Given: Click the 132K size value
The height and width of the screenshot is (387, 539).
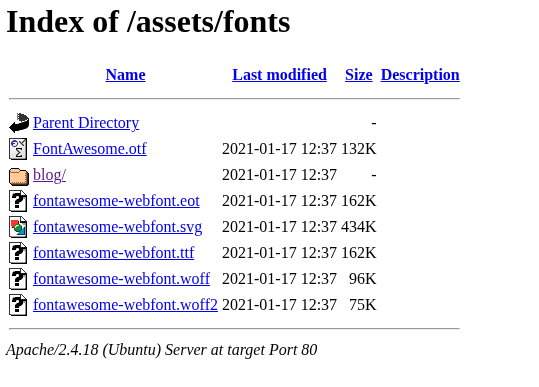Looking at the screenshot, I should tap(359, 149).
